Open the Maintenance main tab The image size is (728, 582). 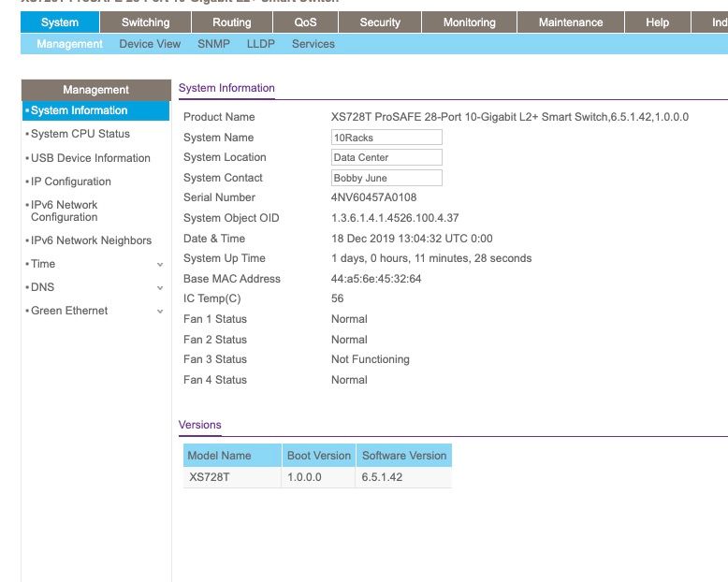(x=571, y=22)
